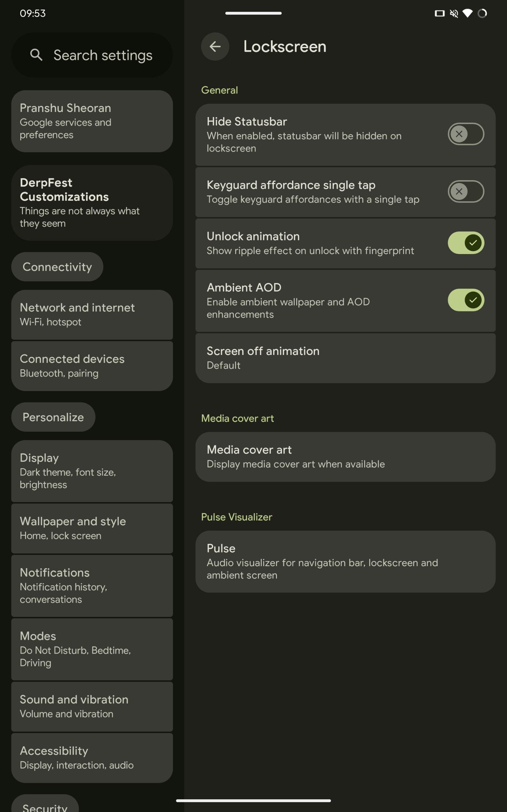507x812 pixels.
Task: Tap the Wi-Fi status bar icon
Action: 467,13
